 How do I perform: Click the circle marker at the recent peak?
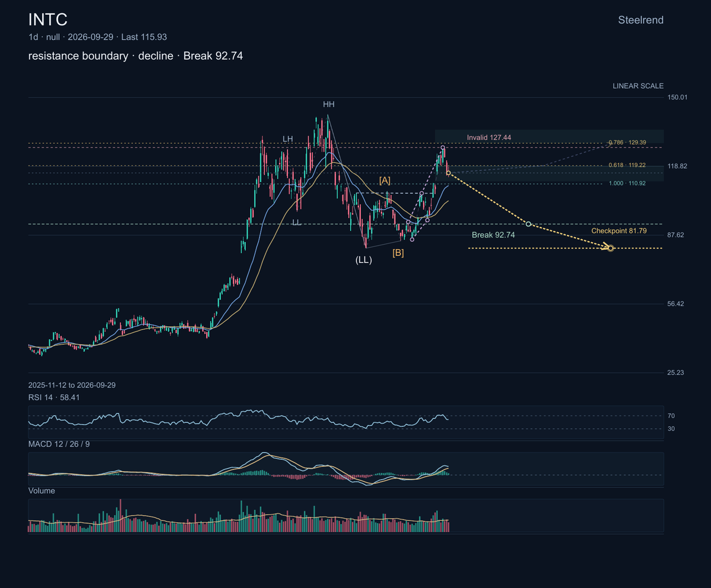[x=443, y=147]
